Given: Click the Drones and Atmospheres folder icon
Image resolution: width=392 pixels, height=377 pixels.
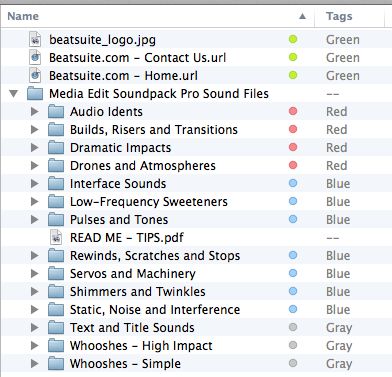Looking at the screenshot, I should [56, 166].
